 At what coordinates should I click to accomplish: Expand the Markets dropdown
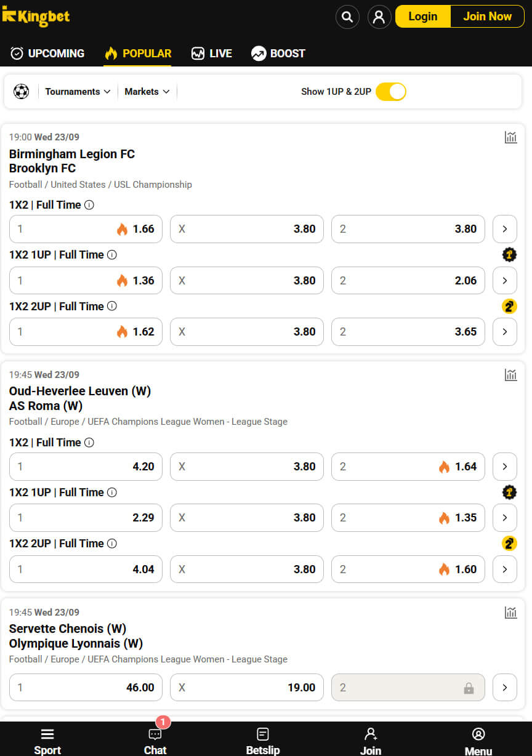point(147,92)
